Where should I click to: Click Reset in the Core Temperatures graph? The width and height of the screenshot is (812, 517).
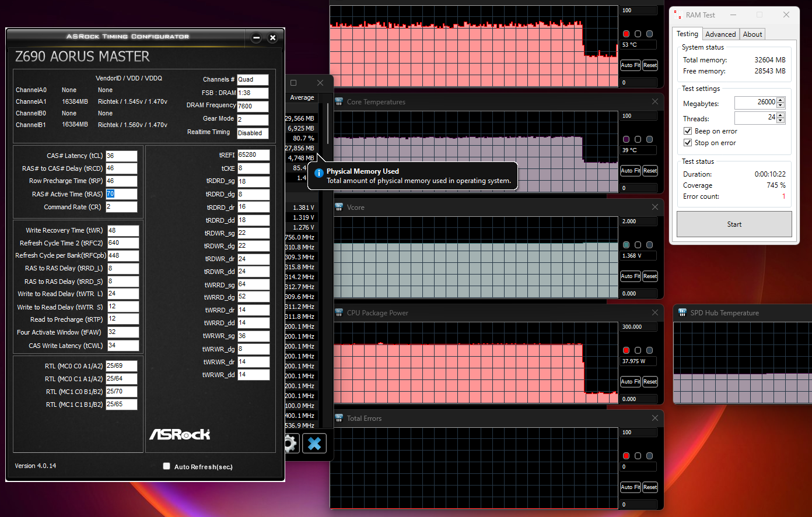(650, 171)
